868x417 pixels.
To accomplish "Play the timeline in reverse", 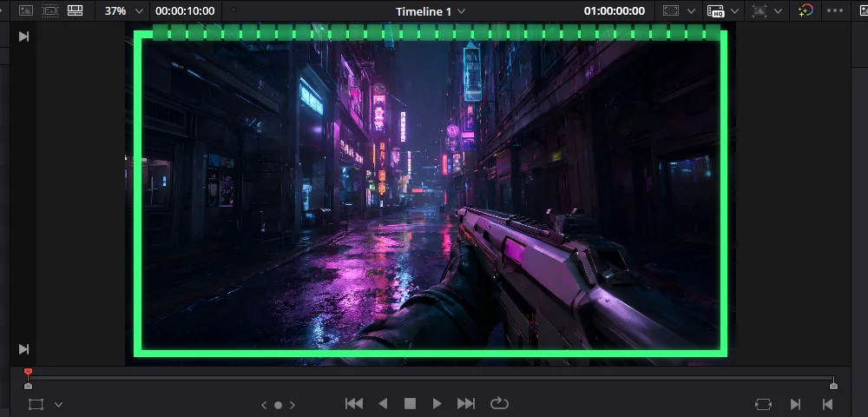I will tap(383, 404).
